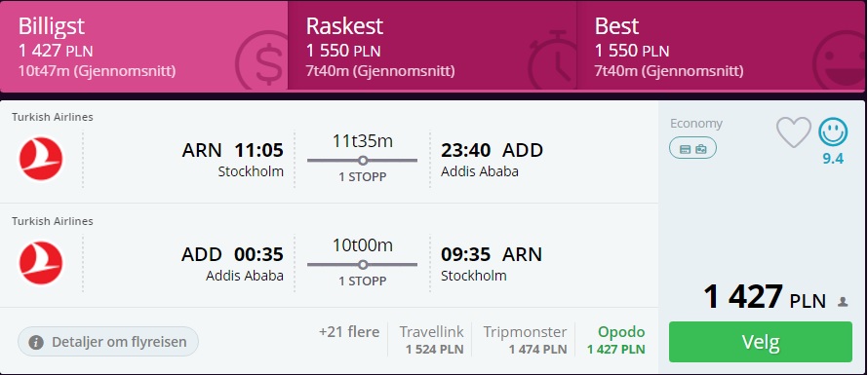Select Opodo offer at 1 427 PLN
The height and width of the screenshot is (375, 868).
pos(616,340)
